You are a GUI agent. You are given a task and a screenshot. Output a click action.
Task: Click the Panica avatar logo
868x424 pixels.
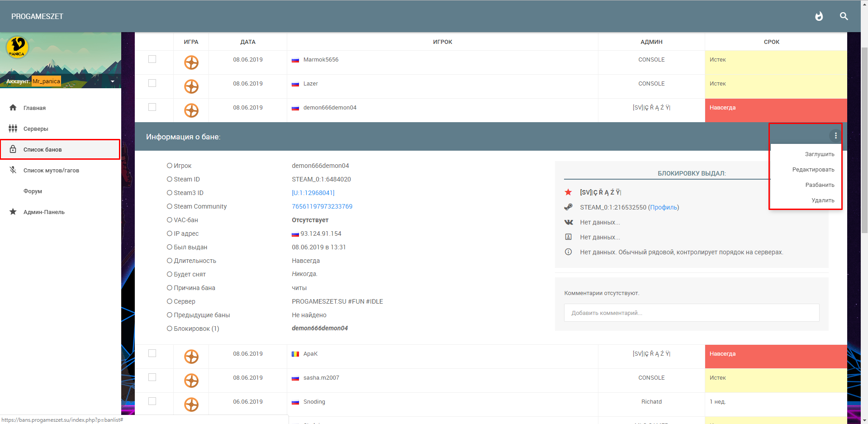[x=17, y=48]
